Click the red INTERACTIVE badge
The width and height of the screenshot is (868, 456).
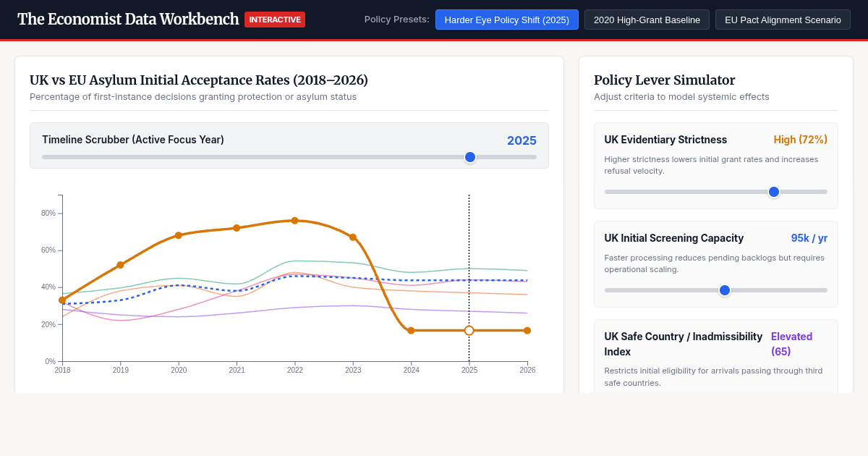coord(275,20)
